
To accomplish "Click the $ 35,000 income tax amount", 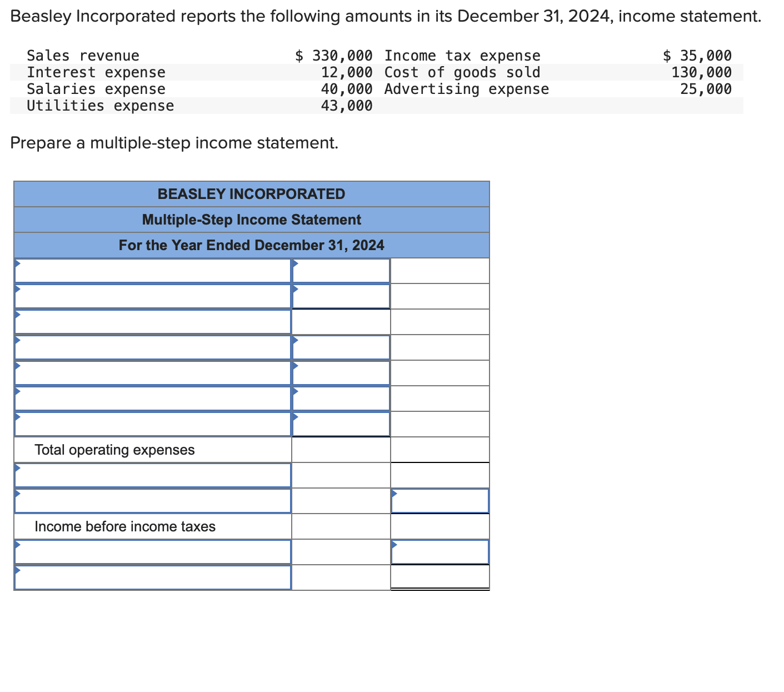I will pyautogui.click(x=698, y=56).
